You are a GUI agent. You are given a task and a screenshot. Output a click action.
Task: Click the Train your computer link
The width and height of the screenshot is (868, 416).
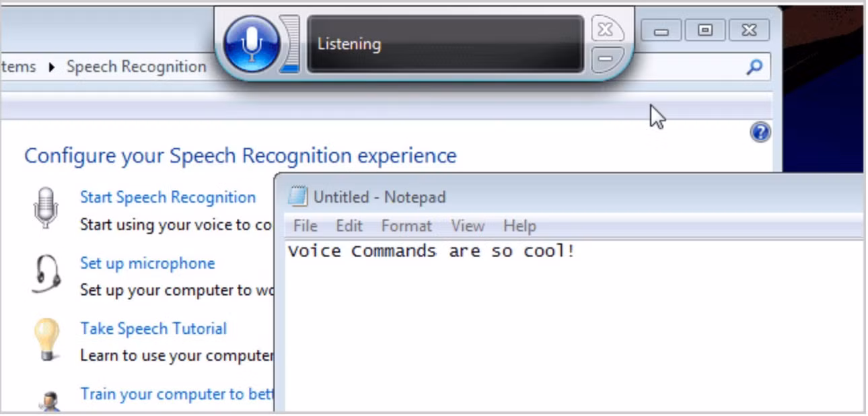(177, 394)
